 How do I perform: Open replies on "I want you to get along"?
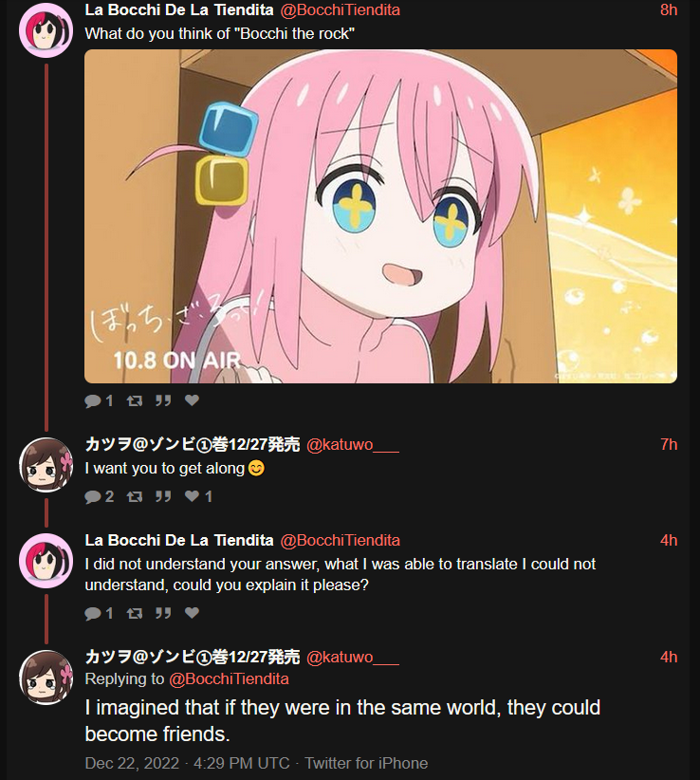coord(99,496)
